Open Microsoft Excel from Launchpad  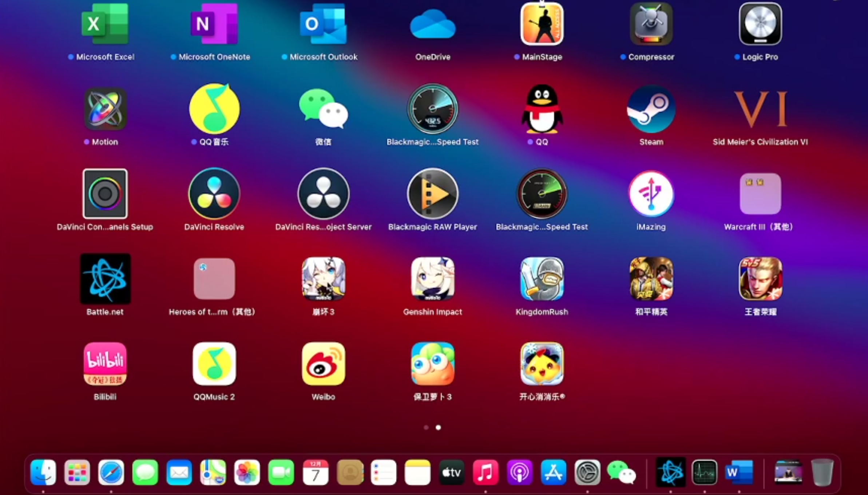(x=105, y=24)
